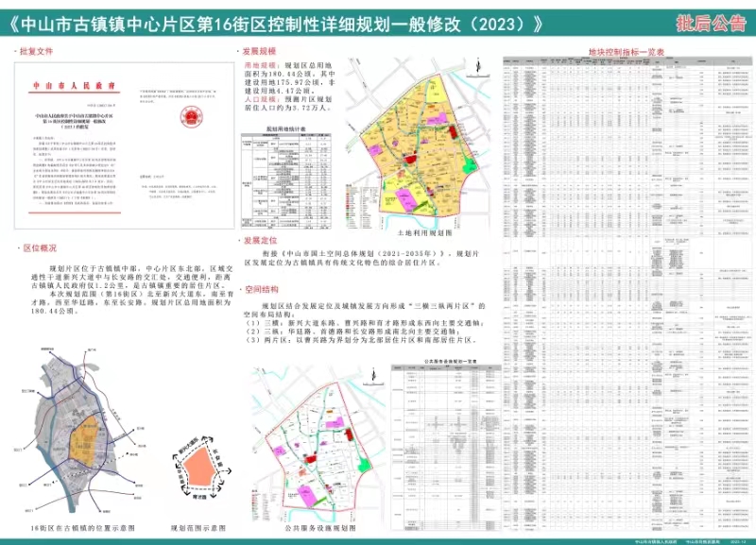Open the public service facilities planning map
This screenshot has height=545, width=756.
[x=318, y=446]
